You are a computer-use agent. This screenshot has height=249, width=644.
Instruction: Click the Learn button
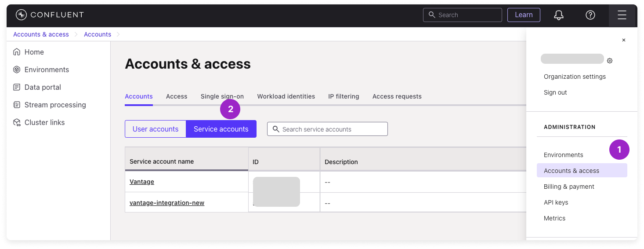[x=524, y=15]
